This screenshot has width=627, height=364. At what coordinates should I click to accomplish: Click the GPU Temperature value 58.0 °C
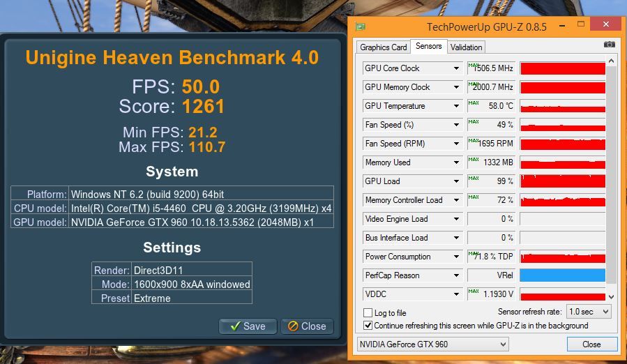pyautogui.click(x=492, y=106)
